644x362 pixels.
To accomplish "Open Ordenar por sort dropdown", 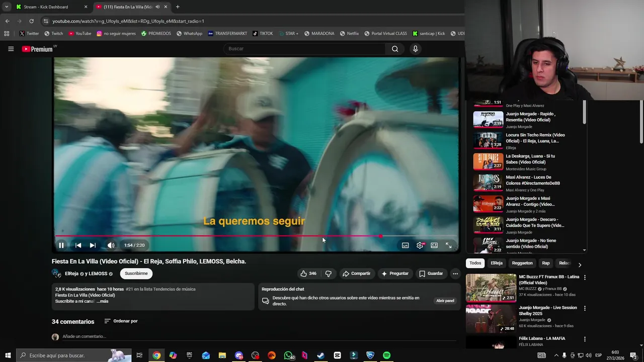I will 121,321.
